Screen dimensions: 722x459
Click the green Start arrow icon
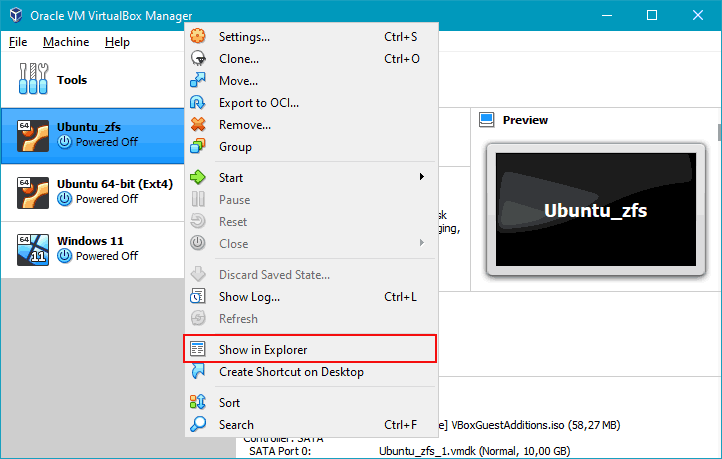pyautogui.click(x=198, y=178)
